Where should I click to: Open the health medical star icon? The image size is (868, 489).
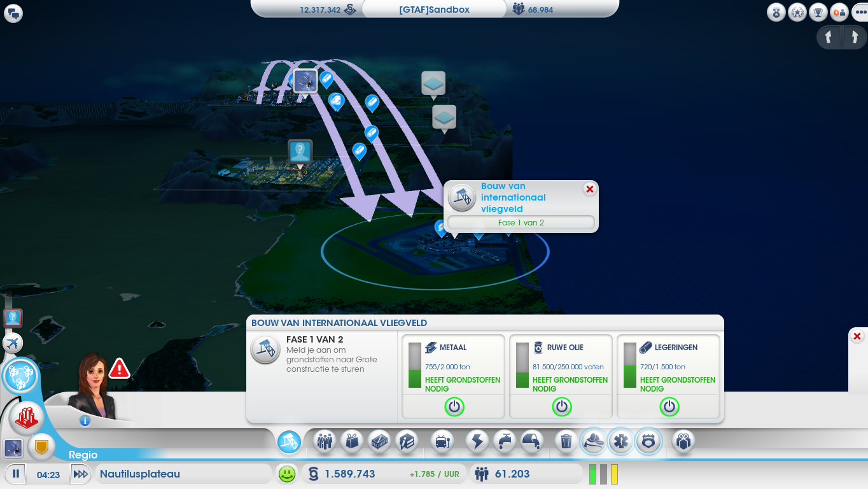[620, 441]
